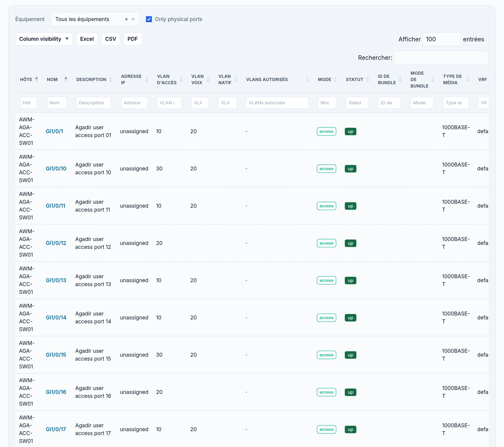Screen dimensions: 504x447
Task: Open interface Gi1/0/12 link
Action: point(56,243)
